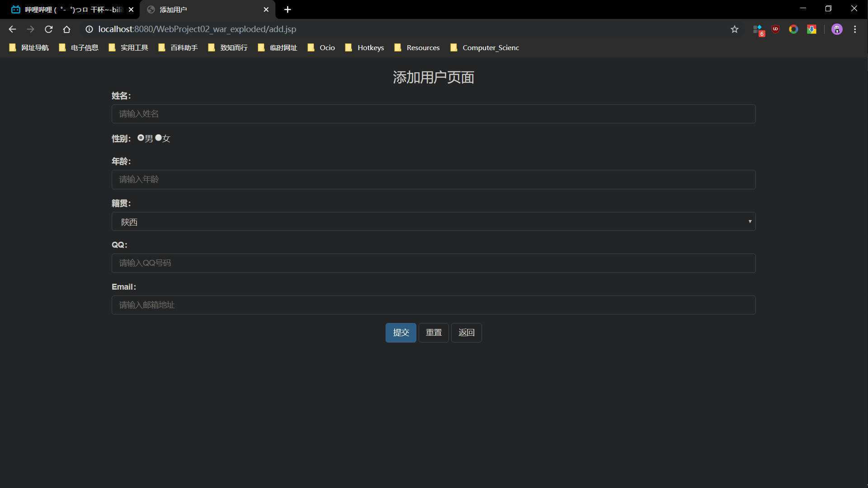Click the 添加用户页面 heading
Screen dimensions: 868x488
(434, 77)
